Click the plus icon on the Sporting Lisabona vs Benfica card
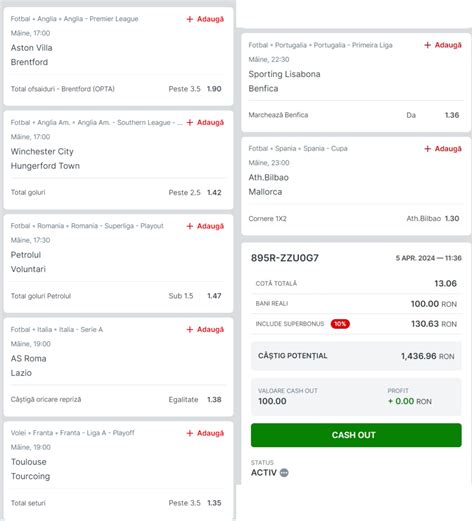Viewport: 474px width, 521px height. (x=427, y=45)
